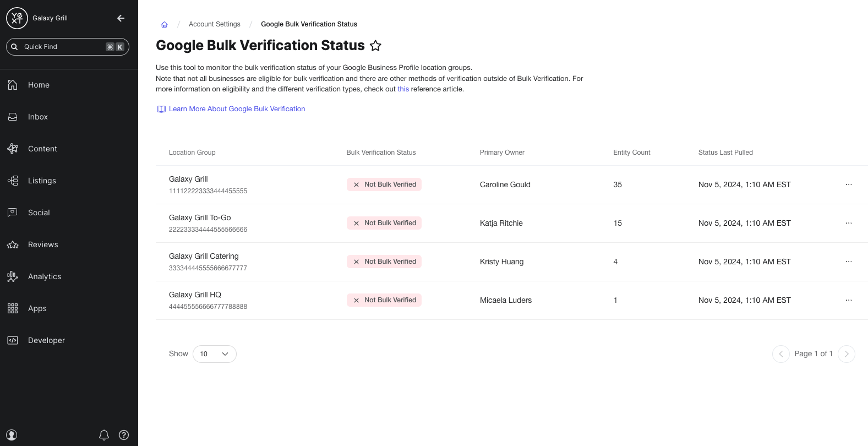
Task: Click the user profile icon
Action: (x=12, y=435)
